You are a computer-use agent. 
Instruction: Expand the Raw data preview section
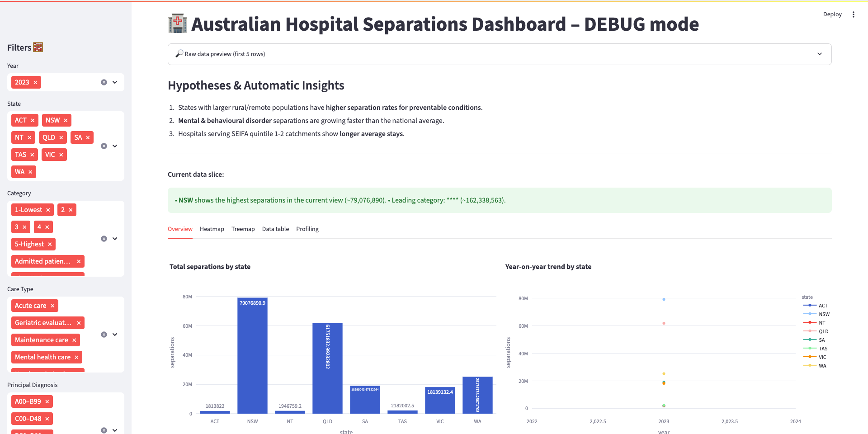[500, 54]
